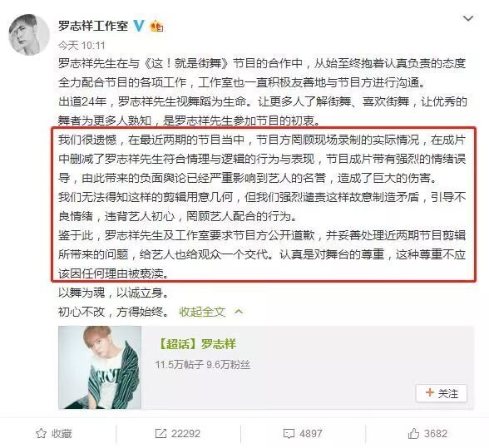This screenshot has width=489, height=448.
Task: Collapse the post via 收起全文
Action: [202, 312]
